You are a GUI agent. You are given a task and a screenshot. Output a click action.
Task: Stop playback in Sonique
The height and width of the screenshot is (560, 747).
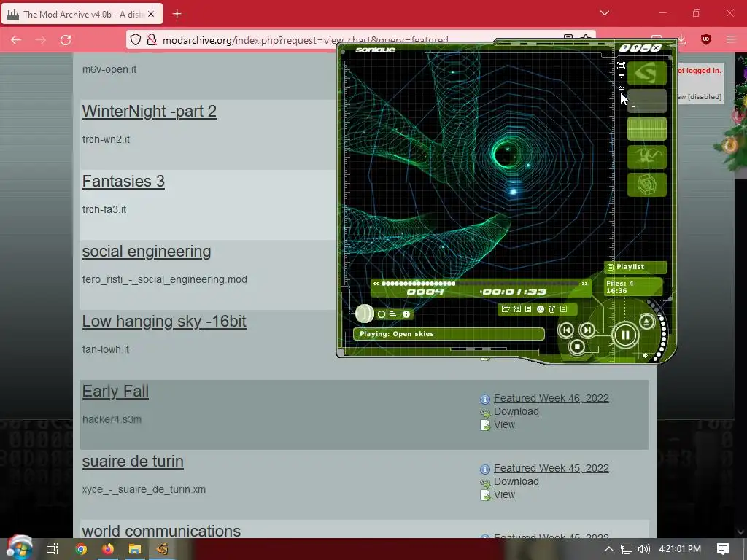pyautogui.click(x=577, y=346)
